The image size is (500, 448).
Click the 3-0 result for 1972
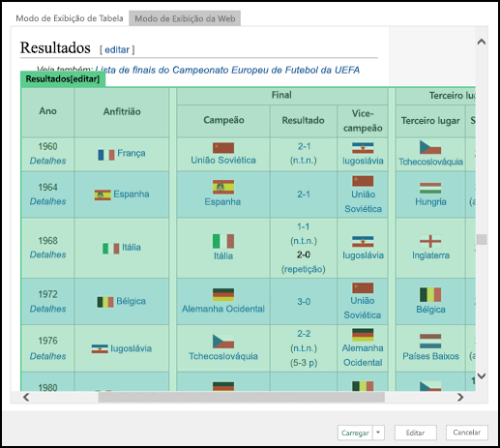tap(304, 302)
